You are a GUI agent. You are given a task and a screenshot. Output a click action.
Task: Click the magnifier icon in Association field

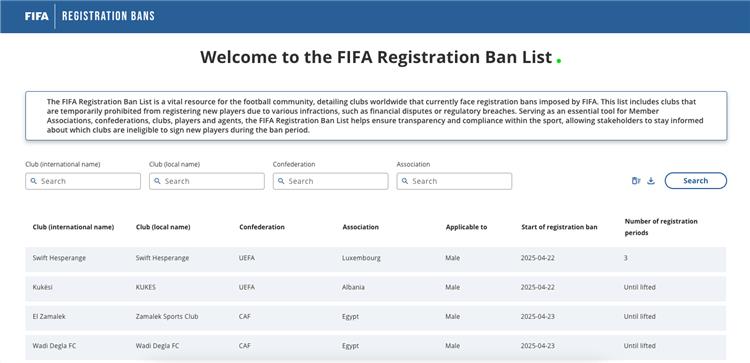(405, 181)
